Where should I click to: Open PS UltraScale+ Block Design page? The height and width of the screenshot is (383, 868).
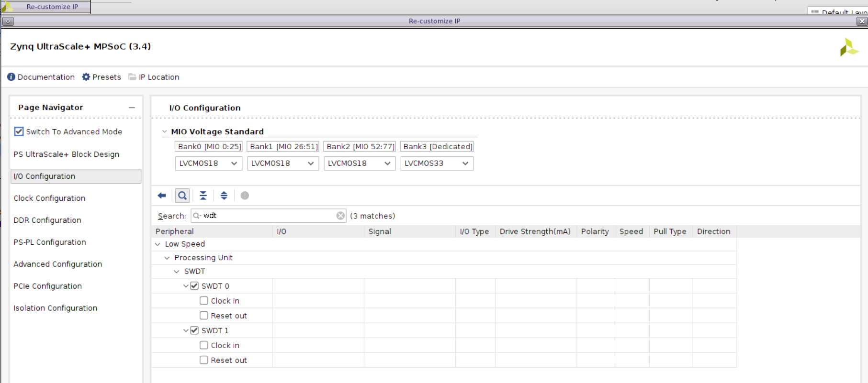(67, 154)
